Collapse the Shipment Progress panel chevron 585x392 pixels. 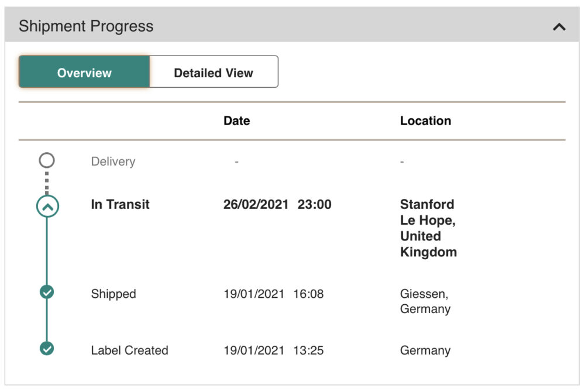tap(559, 27)
